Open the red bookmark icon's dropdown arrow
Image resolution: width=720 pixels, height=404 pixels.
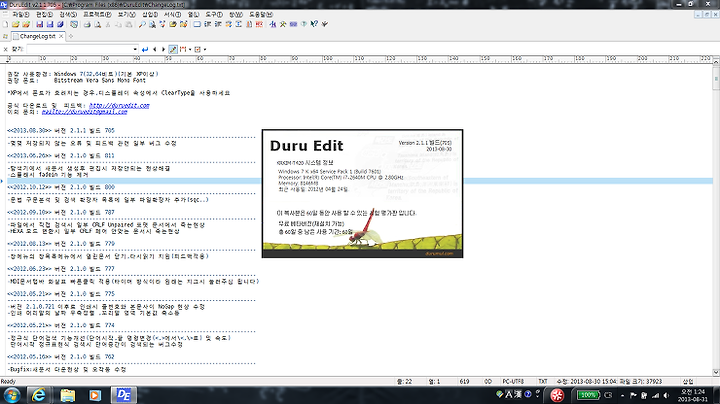[x=190, y=49]
